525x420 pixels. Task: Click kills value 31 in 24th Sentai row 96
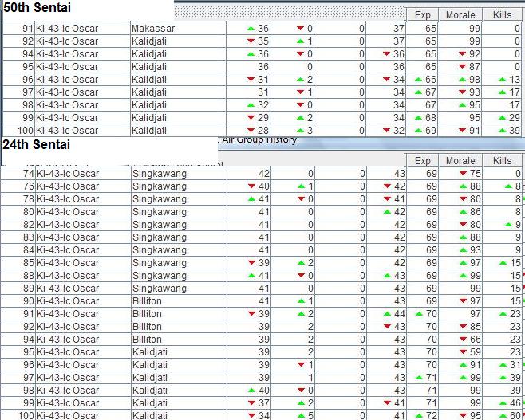point(515,365)
